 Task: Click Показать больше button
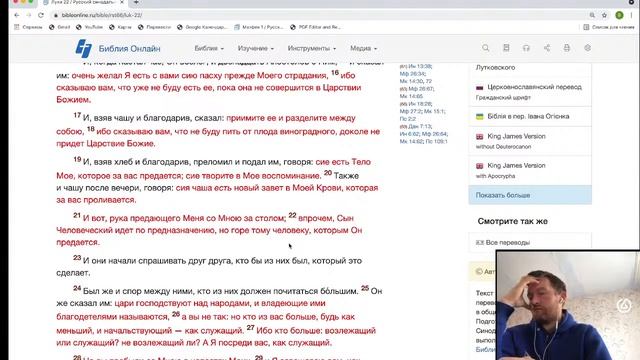[530, 195]
